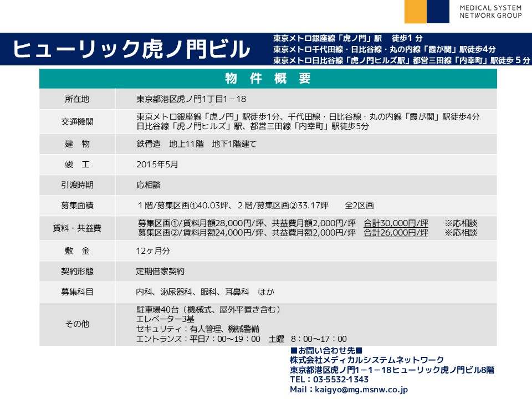Click 募集区画②/賃料月額24,000円/坪 text
Screen dimensions: 532x399
[x=201, y=233]
